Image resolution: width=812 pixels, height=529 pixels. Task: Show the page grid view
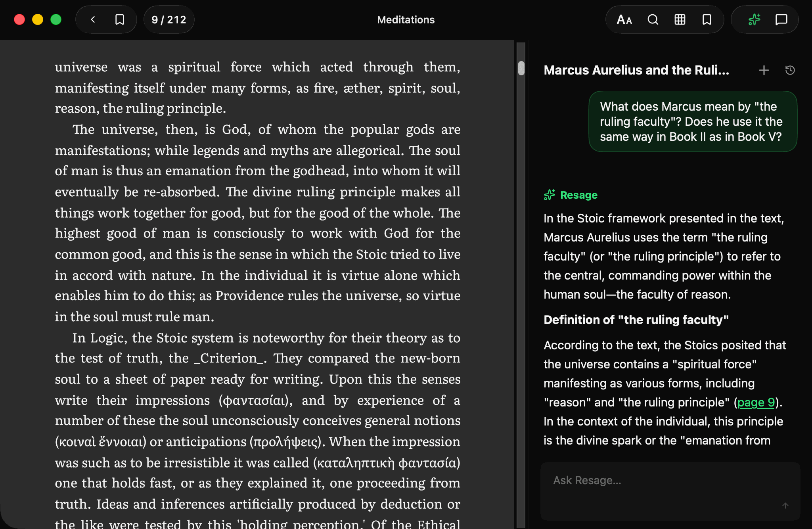[x=680, y=19]
